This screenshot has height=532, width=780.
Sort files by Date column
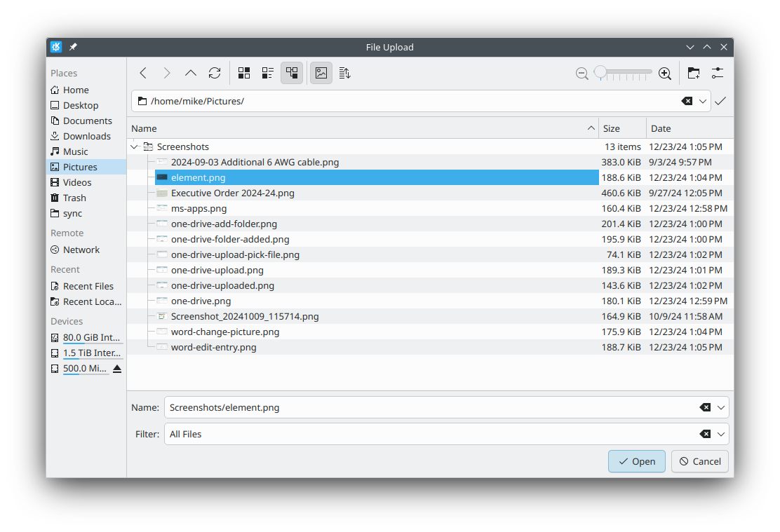pos(690,128)
